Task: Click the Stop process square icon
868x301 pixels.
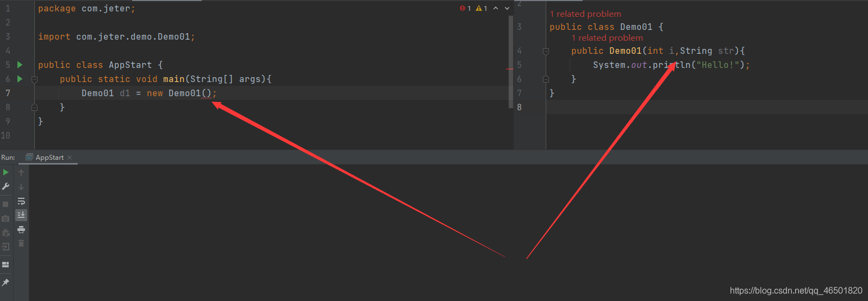Action: (5, 204)
